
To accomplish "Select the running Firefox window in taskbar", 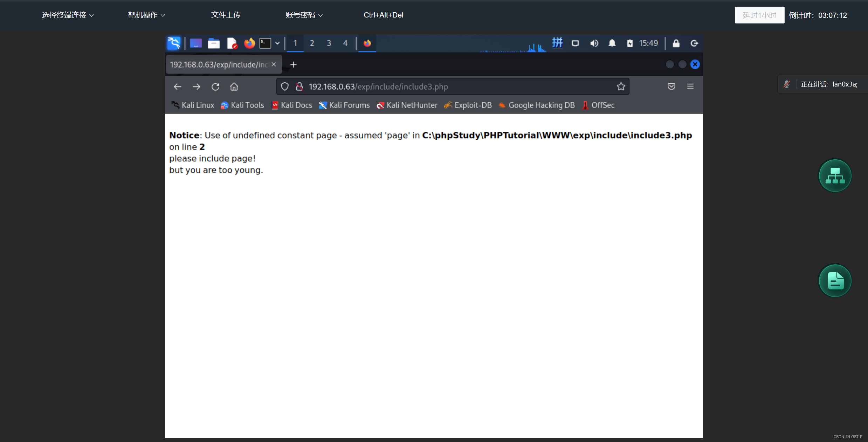I will pyautogui.click(x=367, y=43).
